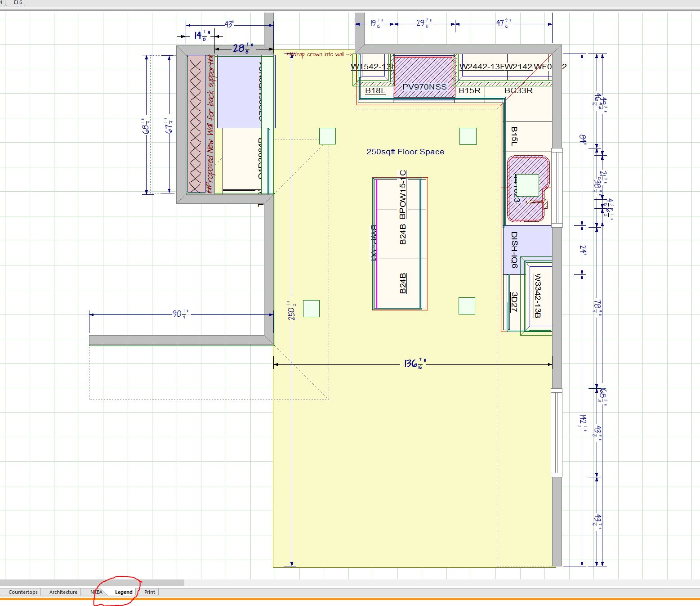Select the Architecture tab

click(63, 592)
